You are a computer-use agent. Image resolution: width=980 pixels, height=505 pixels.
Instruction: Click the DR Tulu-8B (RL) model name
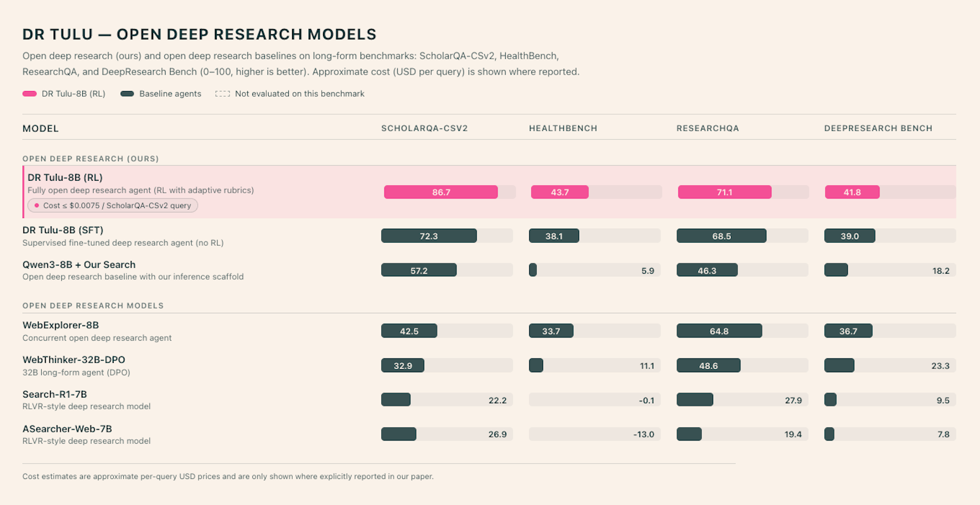65,178
